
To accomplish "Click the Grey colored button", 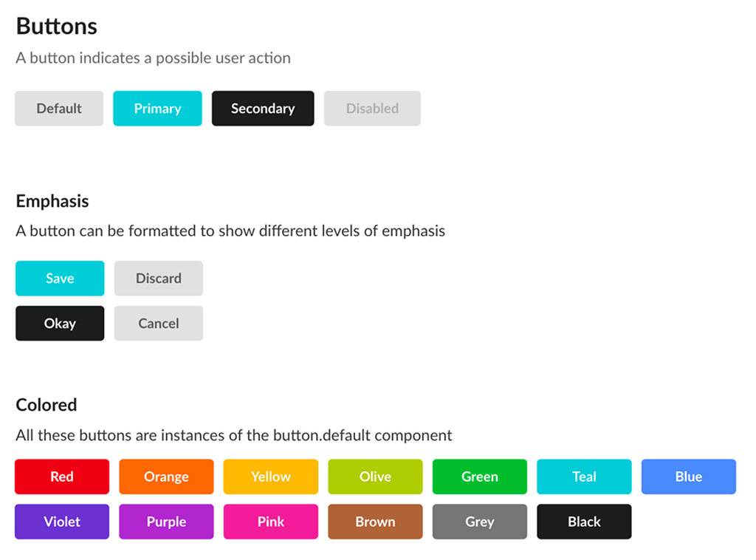I will click(480, 522).
